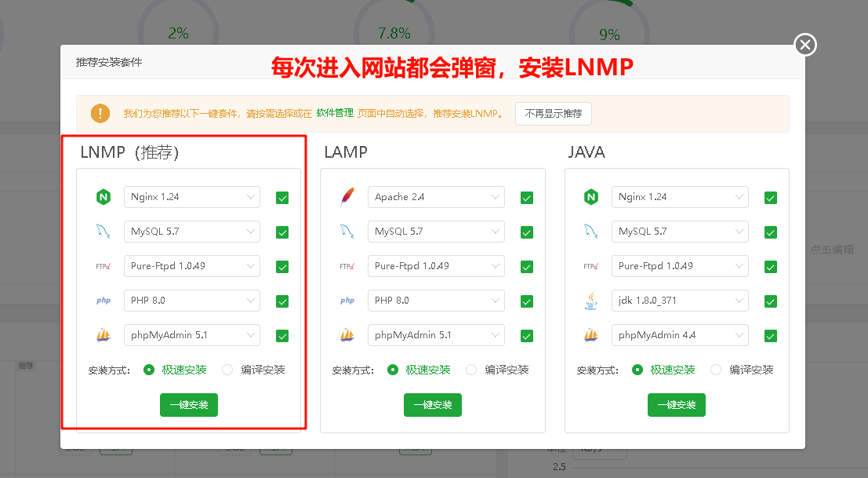Viewport: 868px width, 478px height.
Task: Open Nginx 1.24 version dropdown in LNMP
Action: 192,197
